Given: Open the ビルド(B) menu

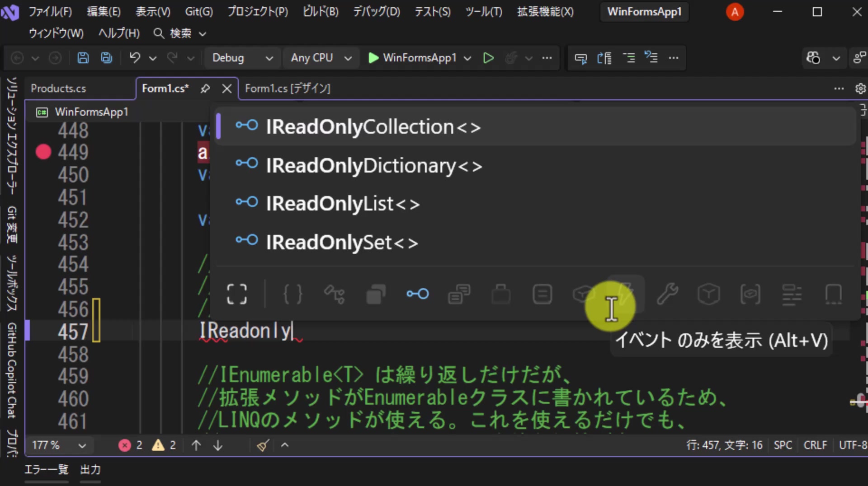Looking at the screenshot, I should (x=321, y=12).
